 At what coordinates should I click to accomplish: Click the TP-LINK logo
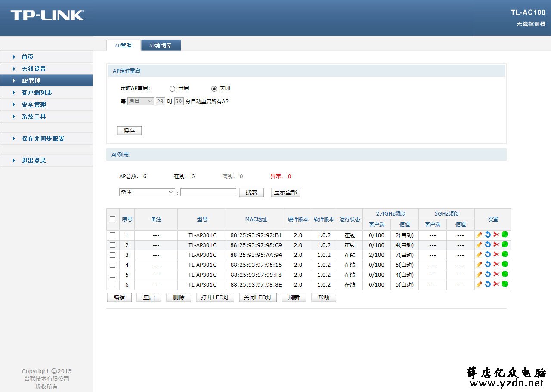47,15
